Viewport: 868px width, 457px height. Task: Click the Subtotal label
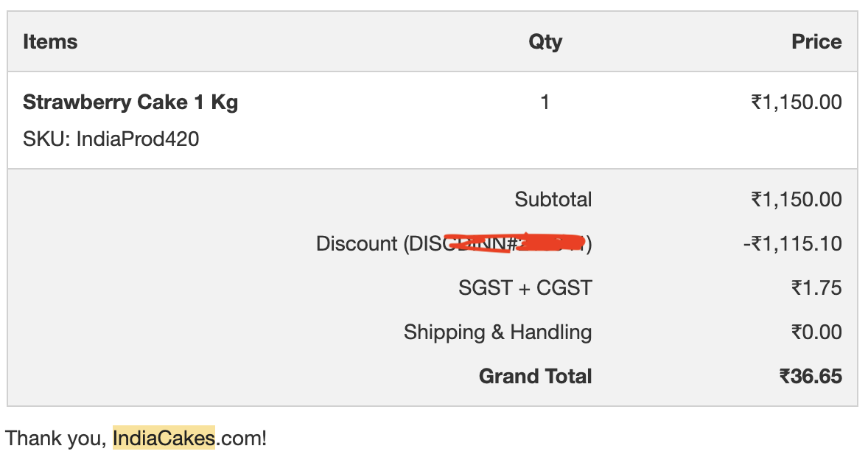point(553,199)
